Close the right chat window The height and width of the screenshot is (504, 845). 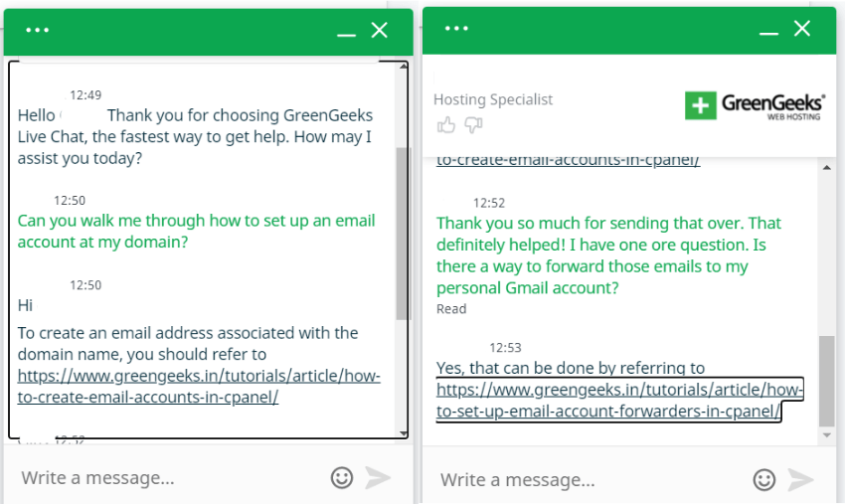pos(802,28)
